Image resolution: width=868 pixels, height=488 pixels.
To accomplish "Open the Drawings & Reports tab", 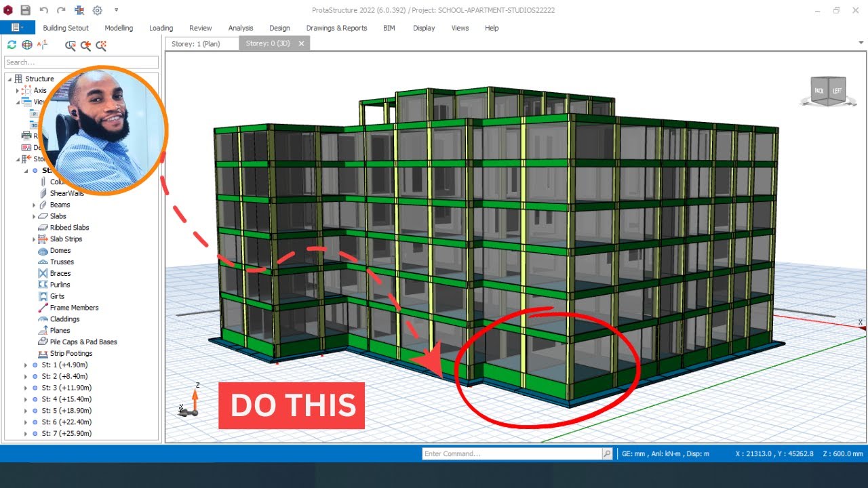I will tap(336, 28).
